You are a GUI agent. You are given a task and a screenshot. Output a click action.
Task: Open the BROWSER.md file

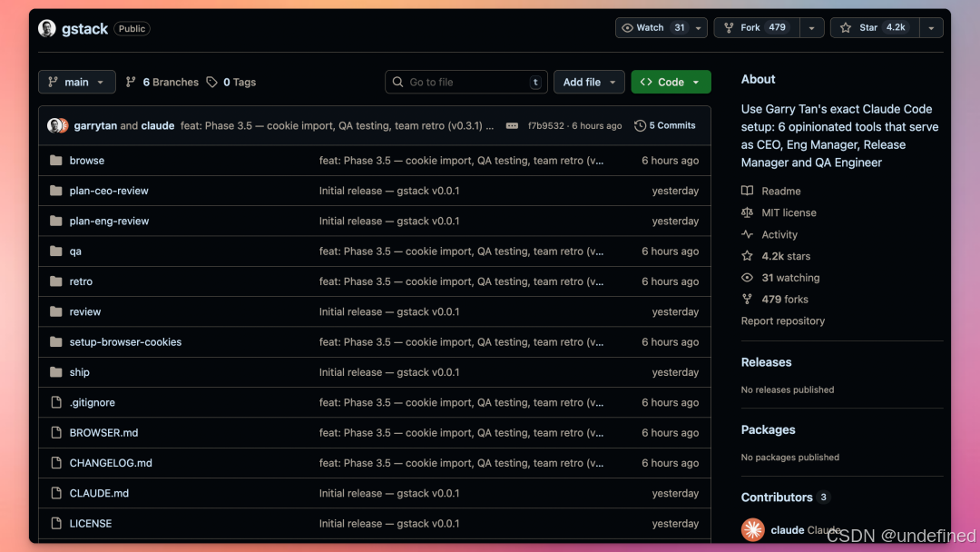[x=103, y=432]
